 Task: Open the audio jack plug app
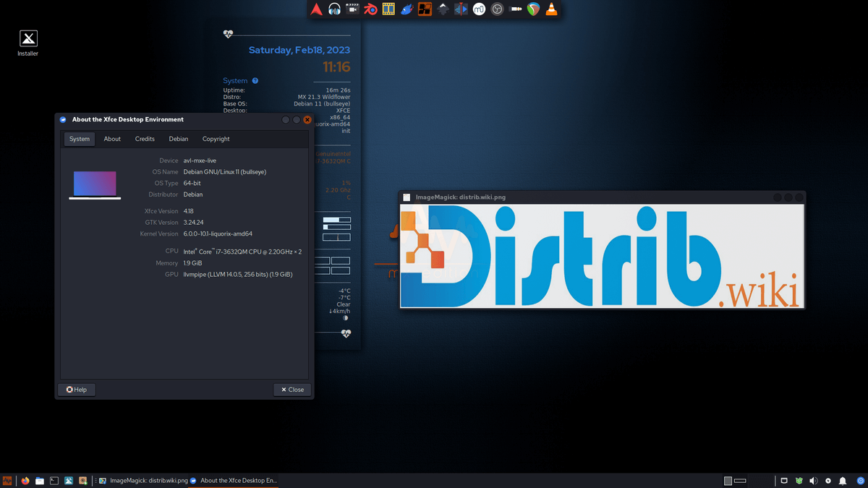point(515,9)
